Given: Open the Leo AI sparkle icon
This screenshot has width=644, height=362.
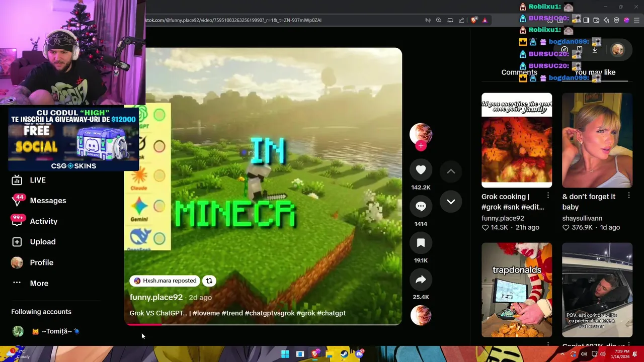Looking at the screenshot, I should point(606,20).
